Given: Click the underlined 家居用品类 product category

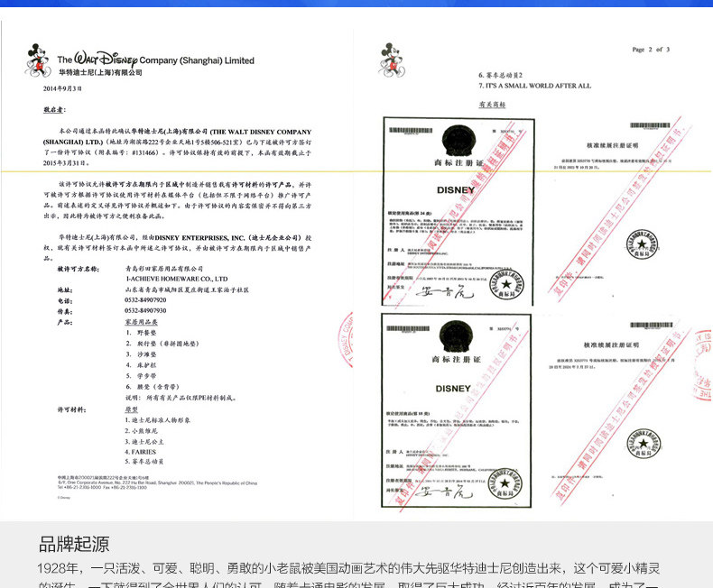Looking at the screenshot, I should 142,322.
